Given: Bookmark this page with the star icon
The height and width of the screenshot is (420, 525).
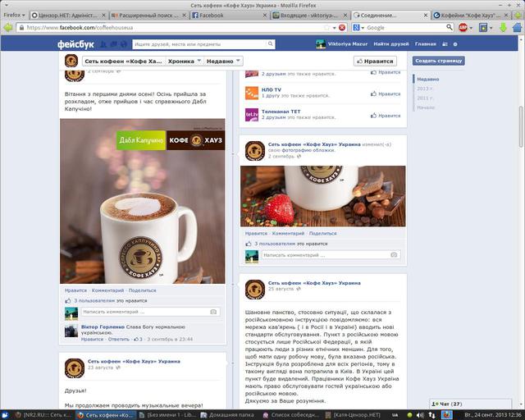Looking at the screenshot, I should click(x=326, y=27).
